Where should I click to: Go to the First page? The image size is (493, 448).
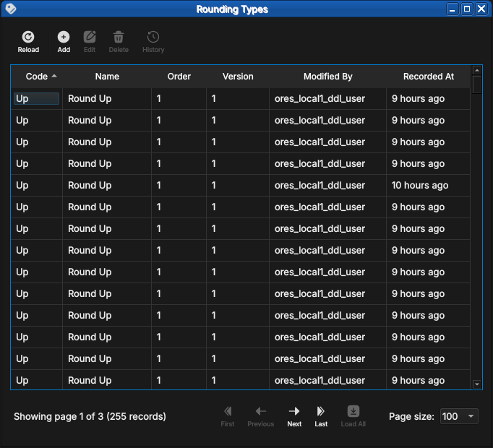(x=228, y=416)
